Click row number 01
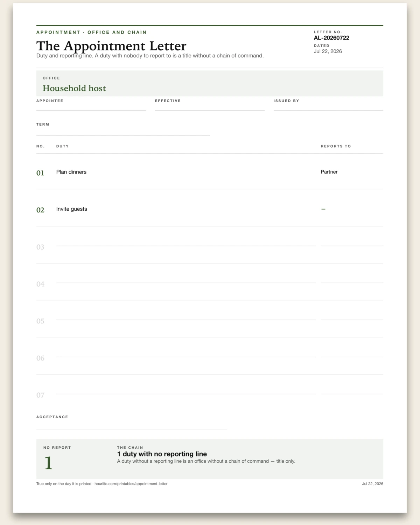Screen dimensions: 420x525 (40, 173)
